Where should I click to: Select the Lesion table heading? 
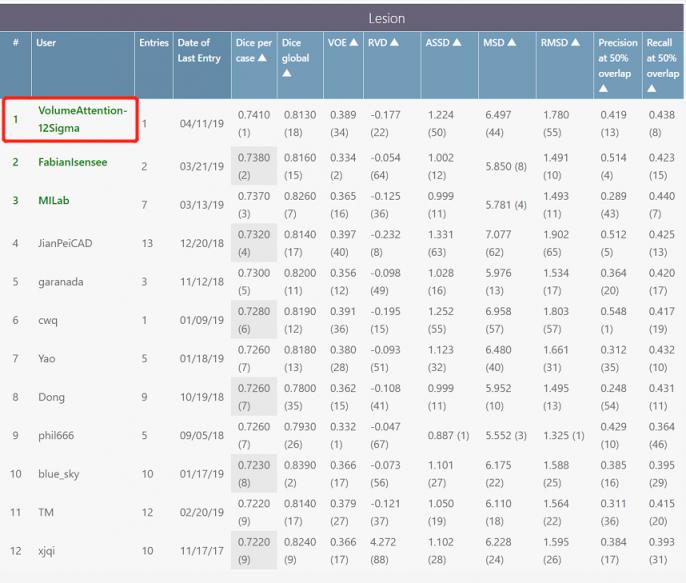(386, 18)
